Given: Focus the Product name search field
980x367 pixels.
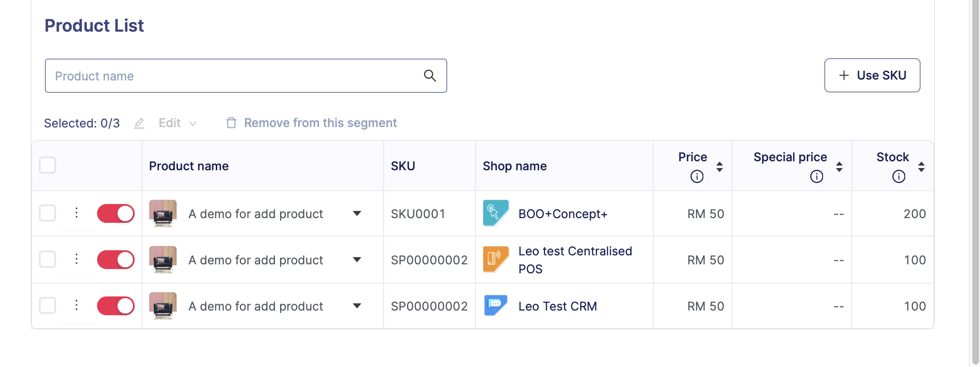Looking at the screenshot, I should [x=235, y=76].
